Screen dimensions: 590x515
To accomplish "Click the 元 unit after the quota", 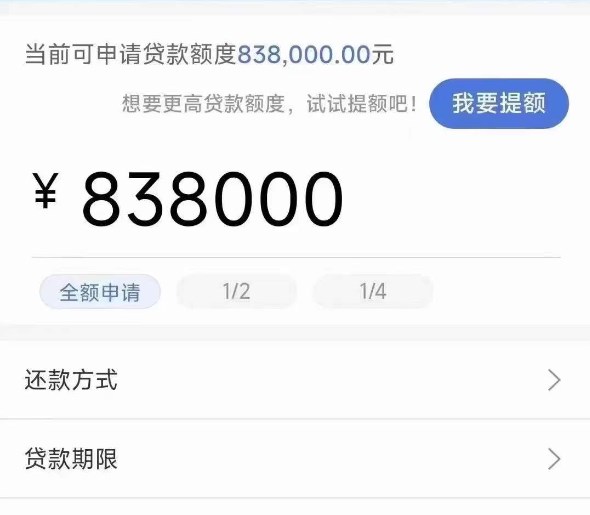I will coord(383,54).
